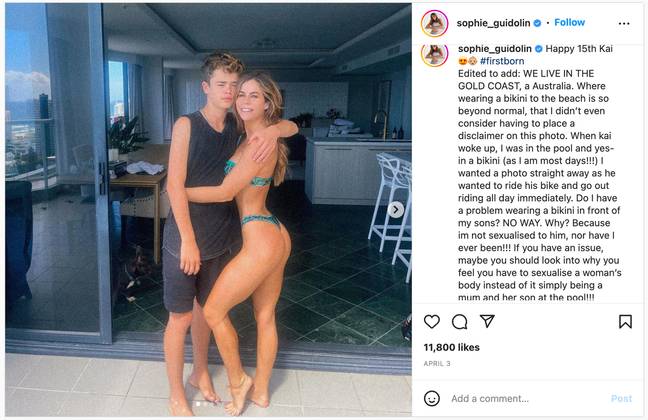The image size is (648, 420).
Task: Follow sophie_guidolin
Action: tap(569, 22)
